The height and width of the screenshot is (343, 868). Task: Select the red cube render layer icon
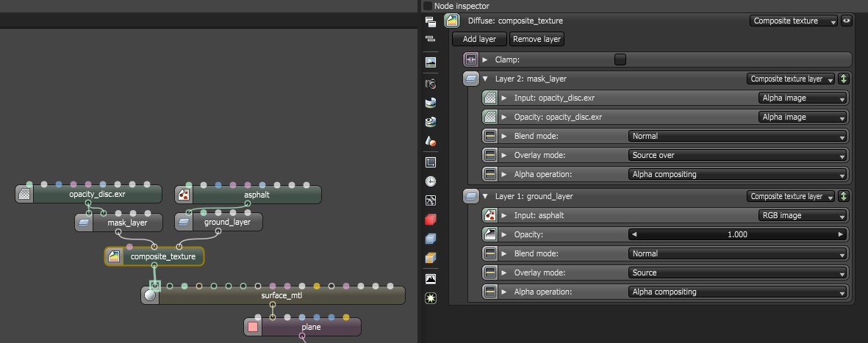click(430, 220)
